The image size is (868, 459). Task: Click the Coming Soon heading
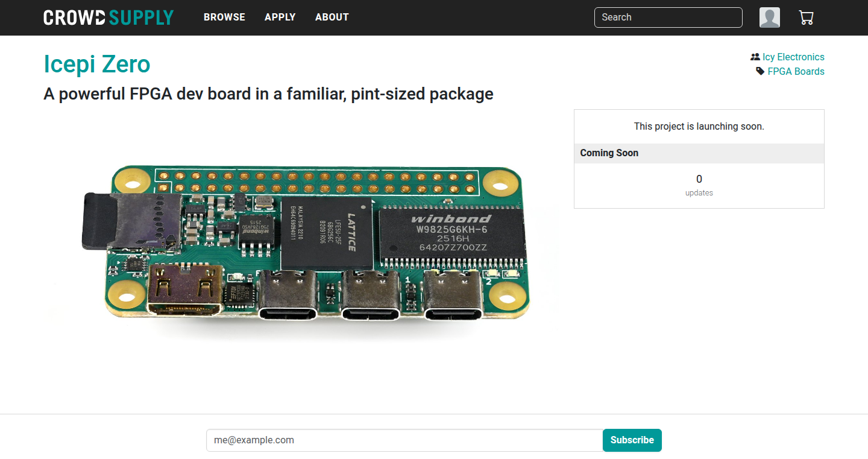(x=609, y=153)
